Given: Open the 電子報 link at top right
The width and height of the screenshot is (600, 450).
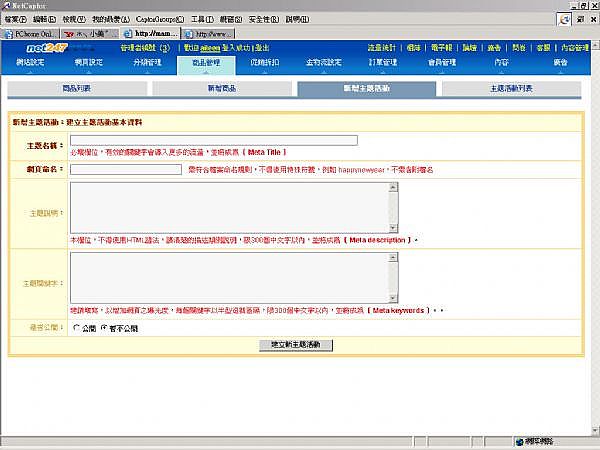Looking at the screenshot, I should click(x=442, y=48).
